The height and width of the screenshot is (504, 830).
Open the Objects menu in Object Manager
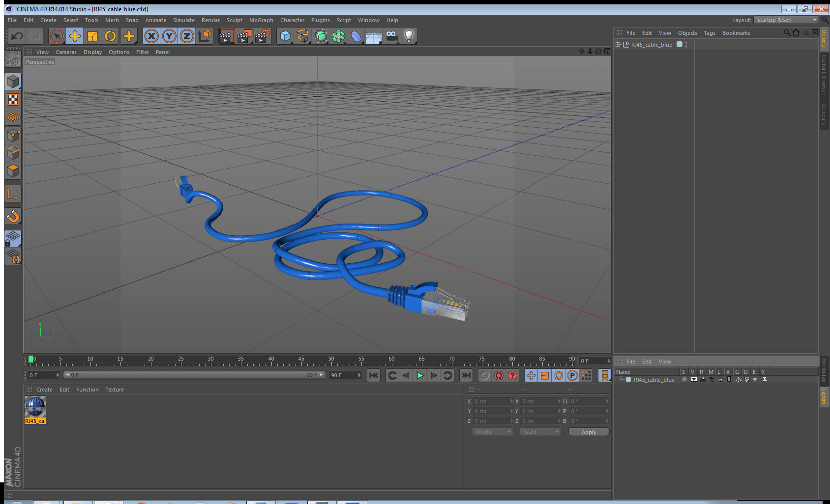click(x=687, y=33)
